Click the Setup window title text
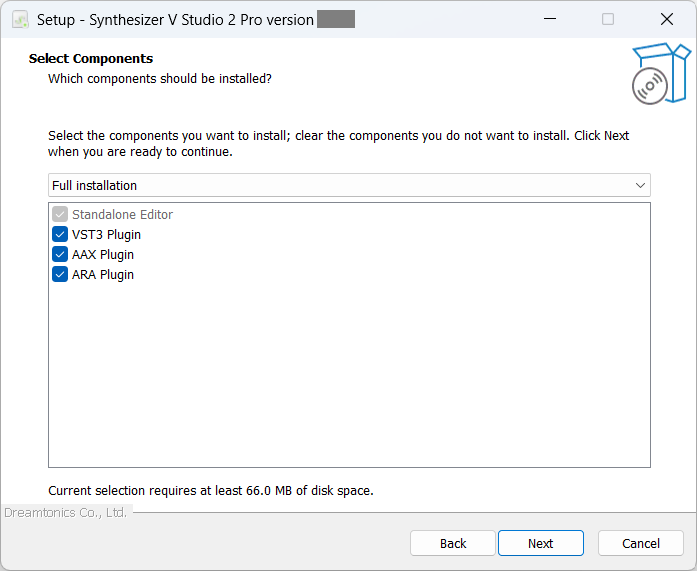 [175, 20]
